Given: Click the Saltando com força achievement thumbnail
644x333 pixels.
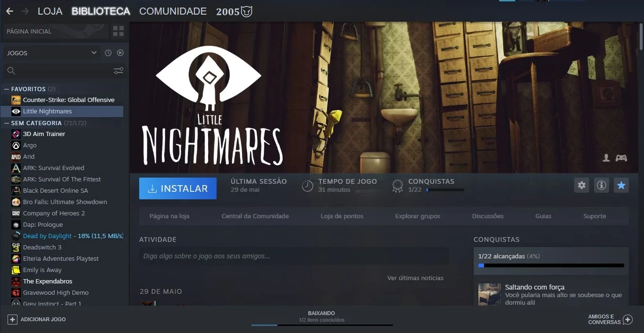Looking at the screenshot, I should coord(490,294).
